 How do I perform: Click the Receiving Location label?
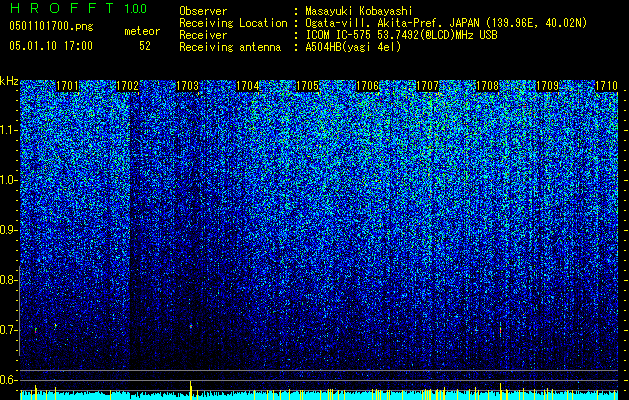(x=233, y=23)
